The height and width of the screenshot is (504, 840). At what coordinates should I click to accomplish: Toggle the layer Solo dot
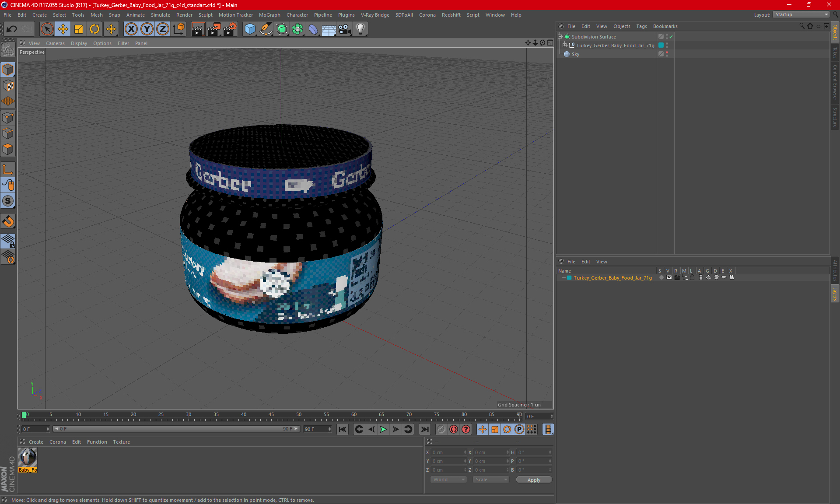point(661,277)
